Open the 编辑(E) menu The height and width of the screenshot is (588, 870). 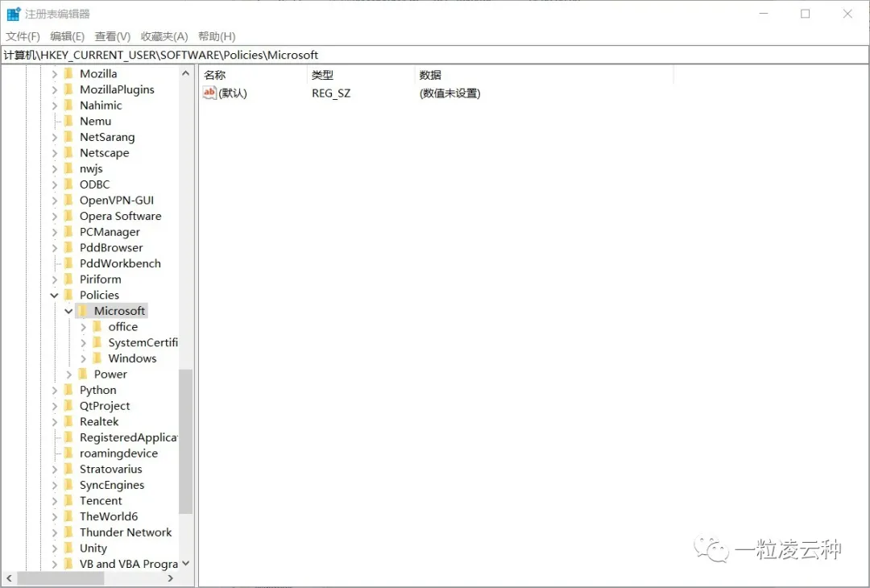(67, 36)
